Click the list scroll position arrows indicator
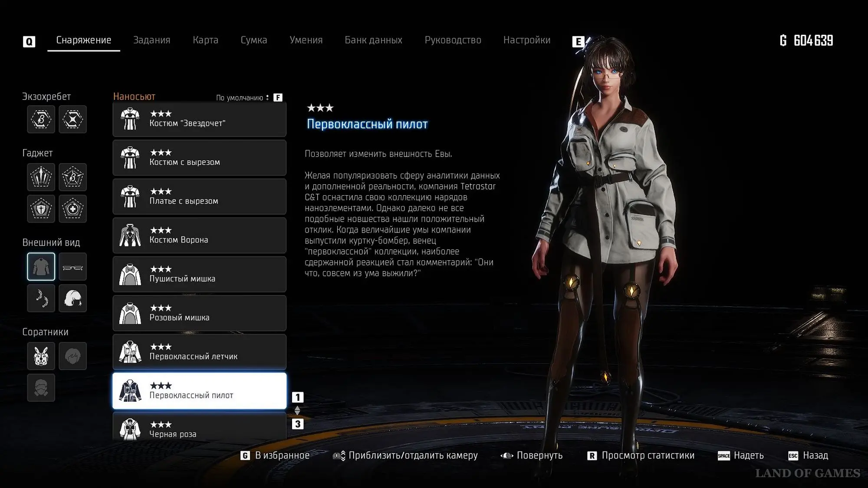The image size is (868, 488). [297, 410]
